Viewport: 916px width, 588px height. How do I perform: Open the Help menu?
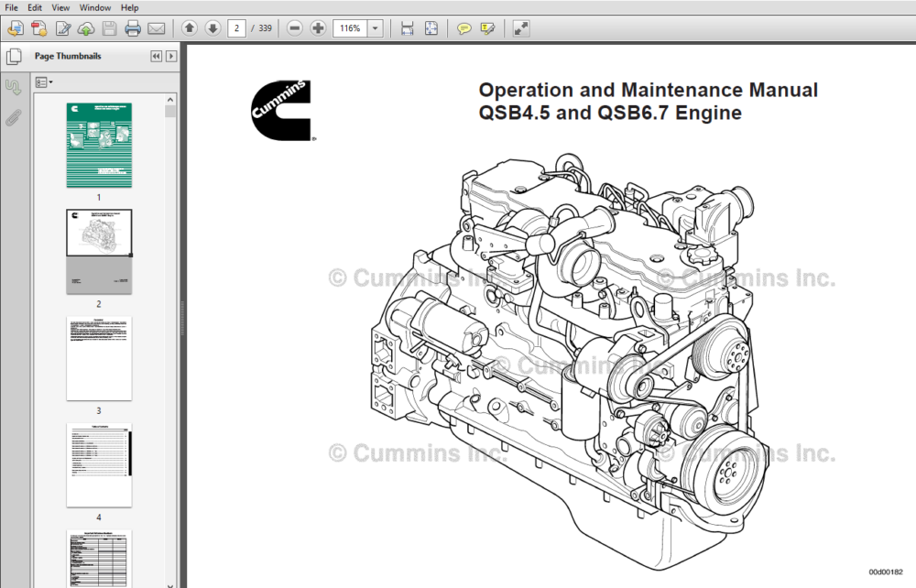click(129, 7)
